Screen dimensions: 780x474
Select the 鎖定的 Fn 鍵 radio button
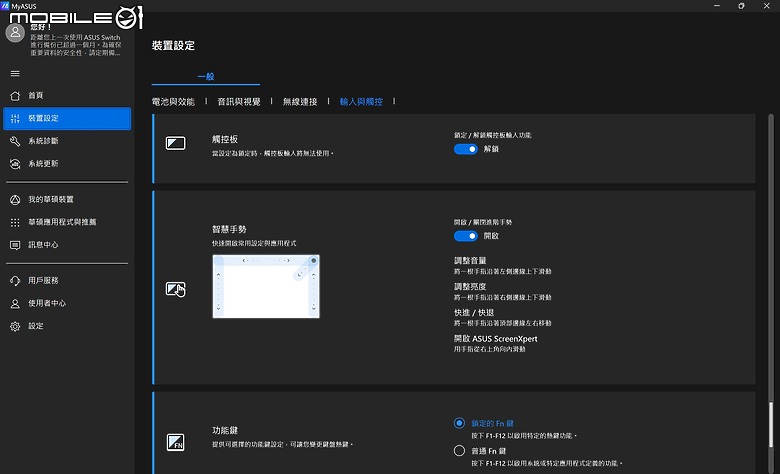(x=459, y=423)
